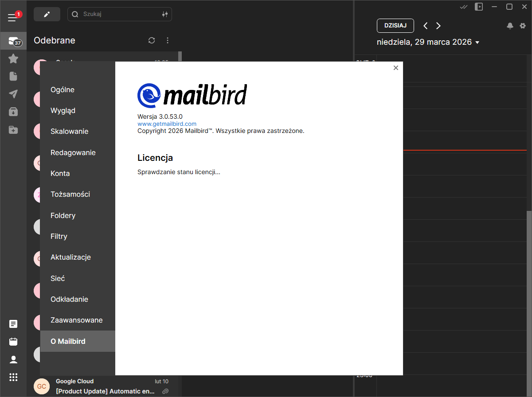Open the apps grid icon

click(x=13, y=377)
